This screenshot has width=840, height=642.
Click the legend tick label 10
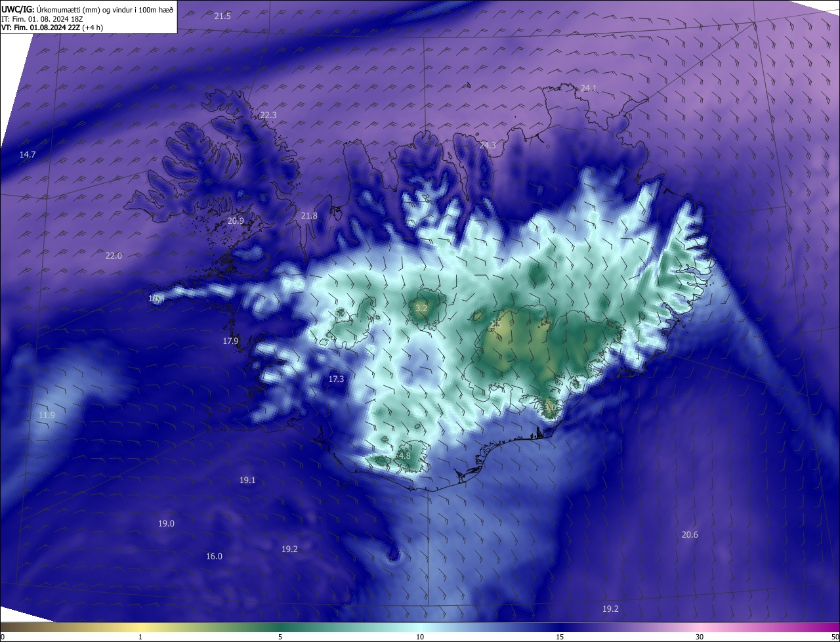[420, 637]
